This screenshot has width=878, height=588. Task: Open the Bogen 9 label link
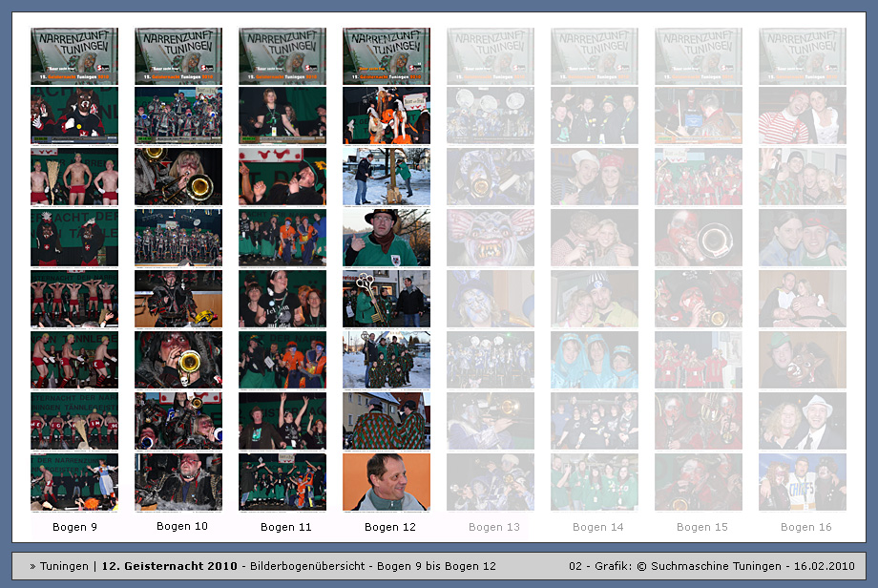[74, 527]
